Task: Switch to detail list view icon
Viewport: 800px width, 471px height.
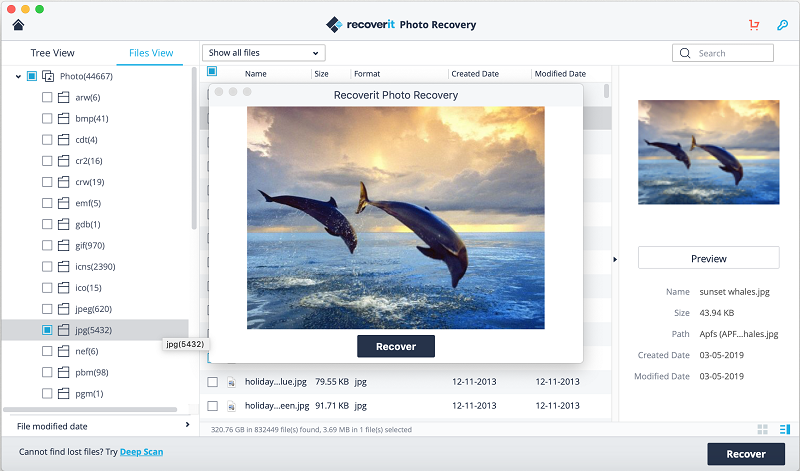Action: 785,430
